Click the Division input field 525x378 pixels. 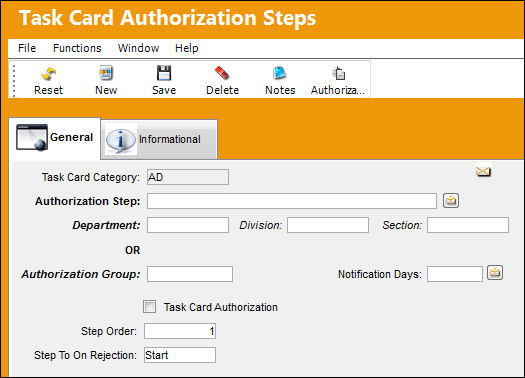click(x=328, y=225)
